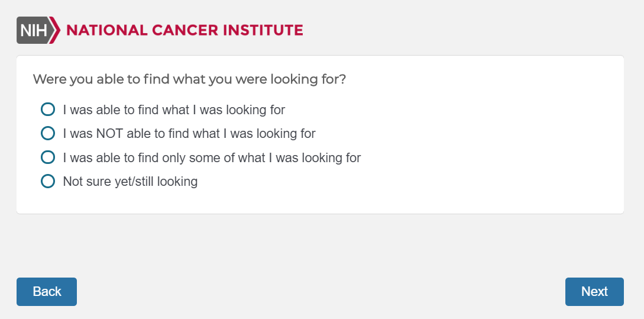
Task: Click the NIH logo badge
Action: 35,30
